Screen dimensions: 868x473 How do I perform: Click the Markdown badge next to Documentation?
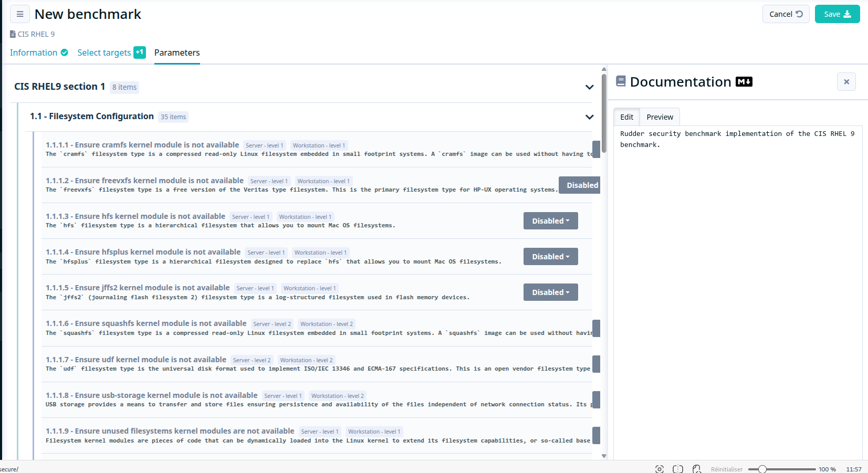tap(744, 82)
